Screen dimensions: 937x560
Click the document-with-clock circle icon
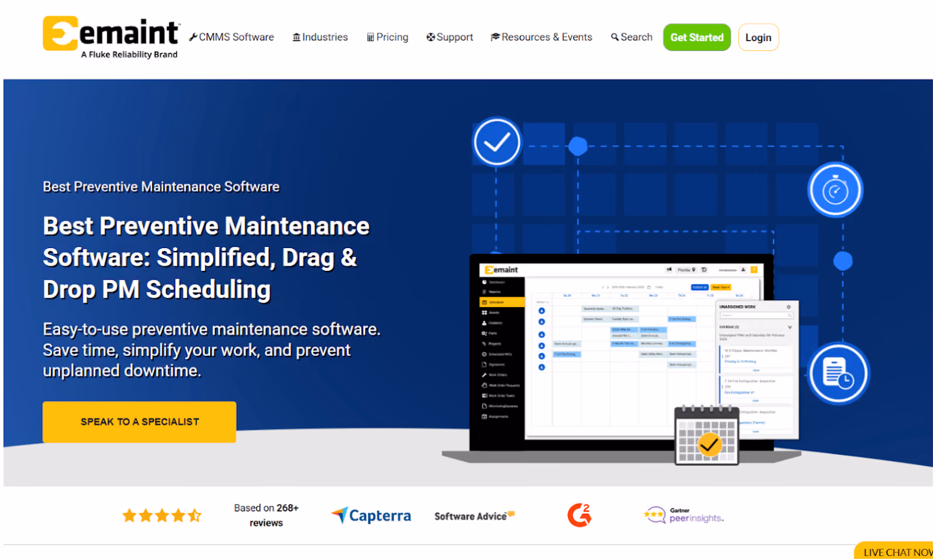(839, 373)
